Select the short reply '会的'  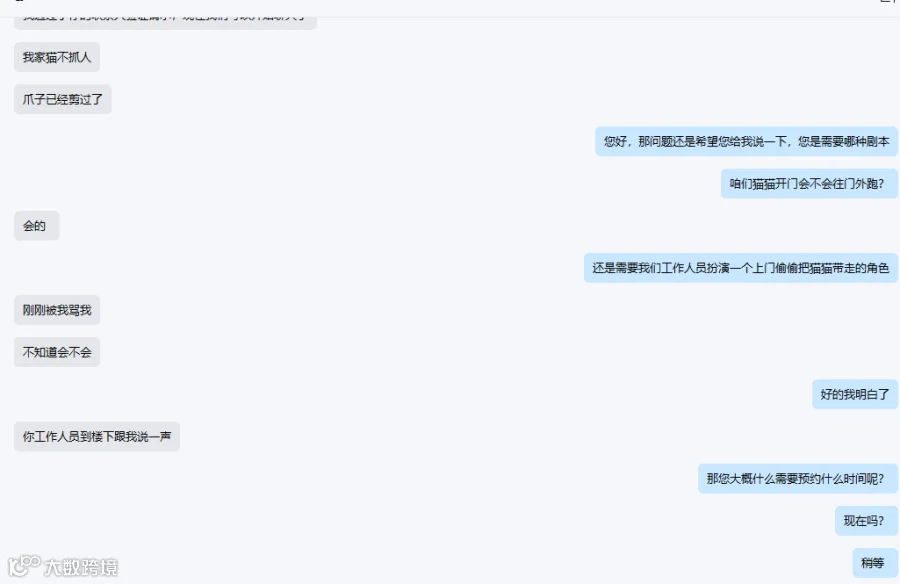tap(37, 226)
